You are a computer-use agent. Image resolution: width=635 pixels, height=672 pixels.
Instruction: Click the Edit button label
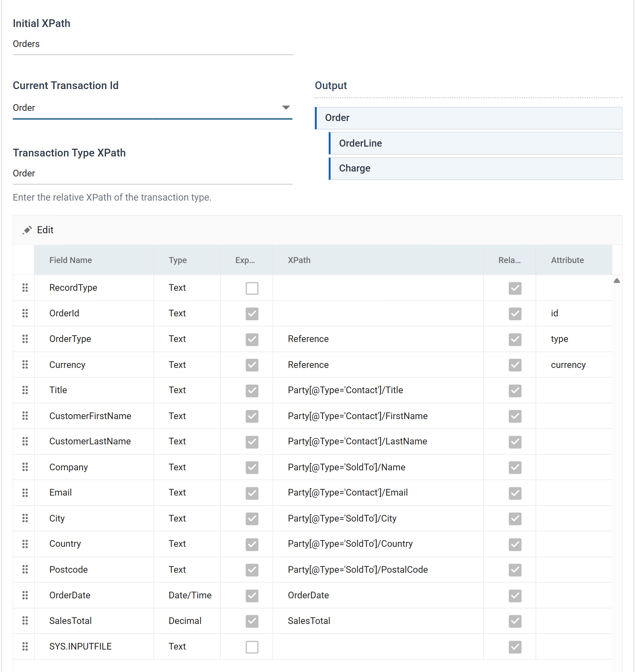45,230
